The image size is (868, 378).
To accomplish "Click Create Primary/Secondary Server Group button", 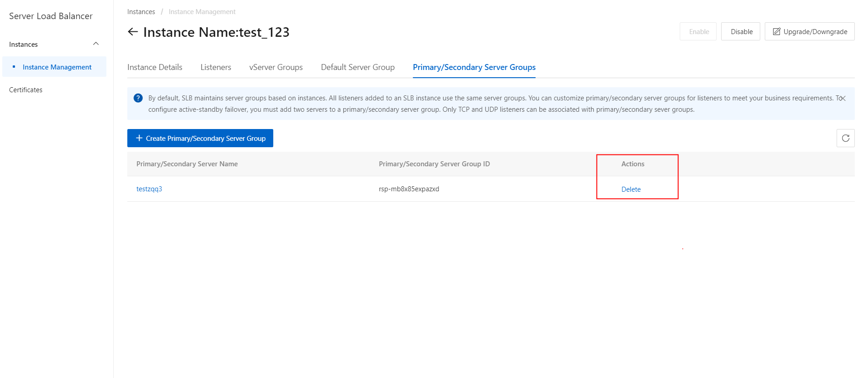I will pos(200,138).
